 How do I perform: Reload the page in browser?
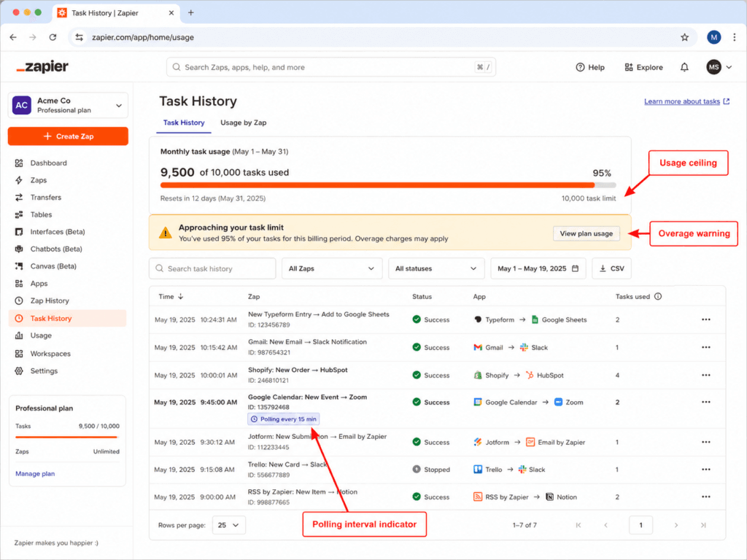click(53, 37)
